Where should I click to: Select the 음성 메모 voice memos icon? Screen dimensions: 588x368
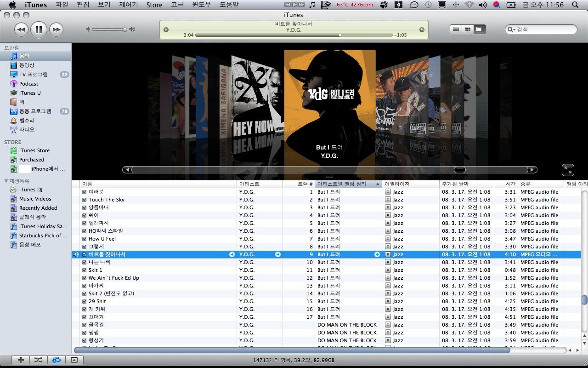point(14,245)
